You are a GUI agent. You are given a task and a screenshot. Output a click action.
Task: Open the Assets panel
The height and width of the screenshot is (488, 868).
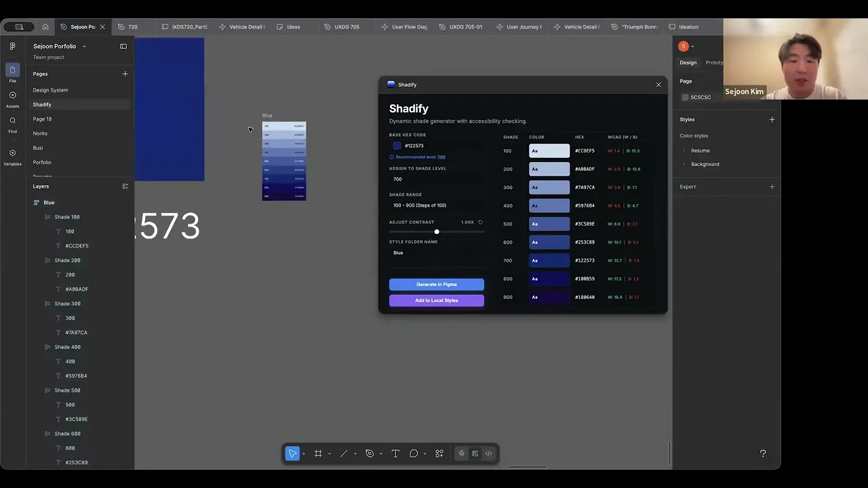pos(12,99)
